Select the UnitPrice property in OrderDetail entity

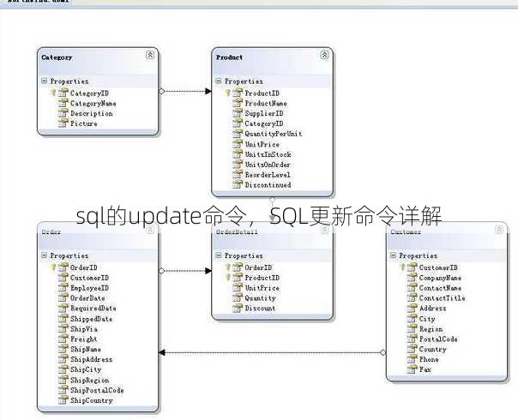[262, 288]
